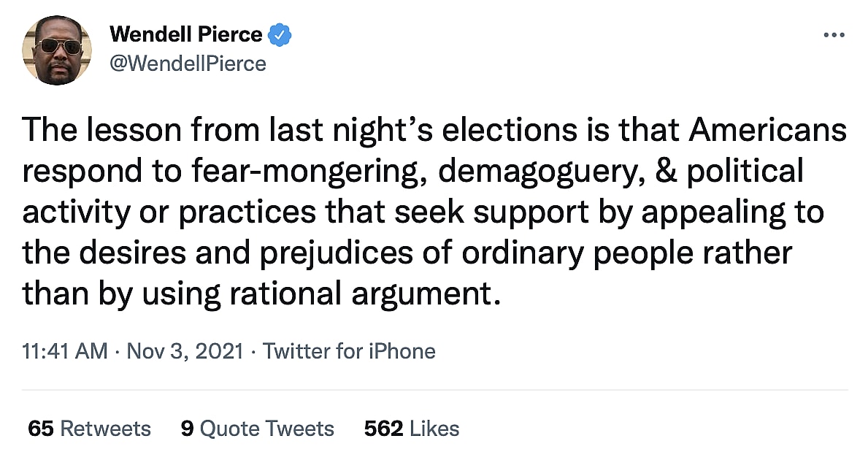This screenshot has width=868, height=460.
Task: Open the @WendellPierce handle link
Action: (x=188, y=64)
